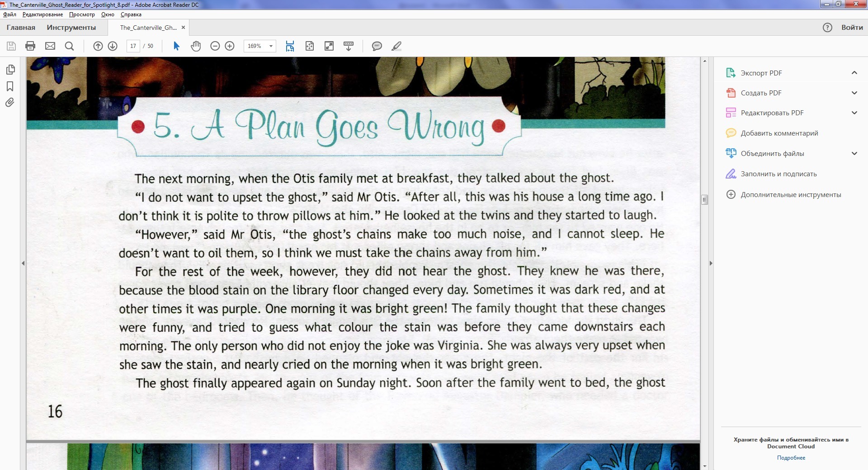The height and width of the screenshot is (470, 868).
Task: Click the scrollbar down arrow
Action: point(704,466)
